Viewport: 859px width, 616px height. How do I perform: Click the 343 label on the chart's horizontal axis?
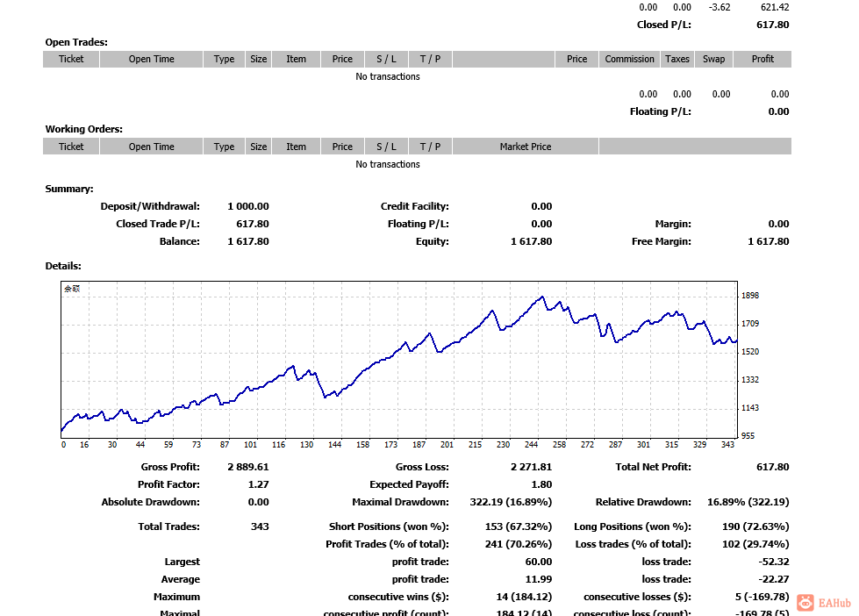tap(727, 445)
